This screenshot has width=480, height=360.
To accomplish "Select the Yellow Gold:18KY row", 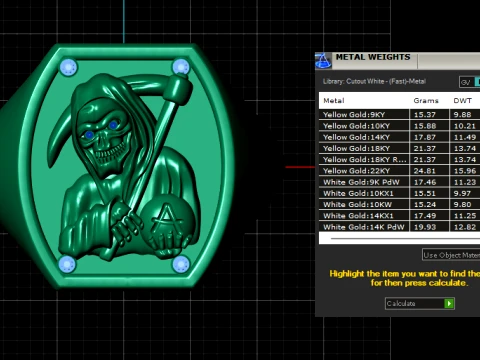I will [399, 148].
